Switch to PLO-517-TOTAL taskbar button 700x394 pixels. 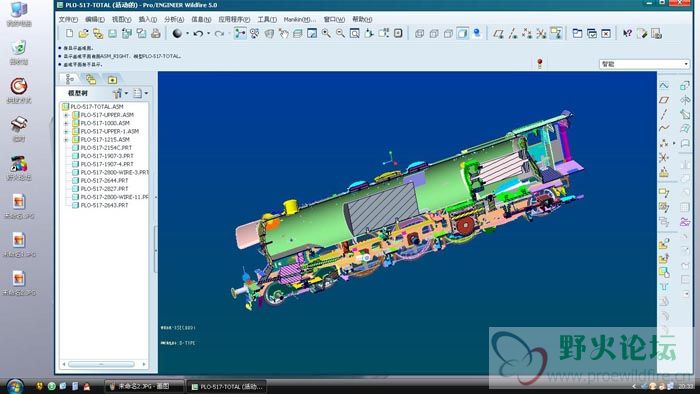pos(227,386)
